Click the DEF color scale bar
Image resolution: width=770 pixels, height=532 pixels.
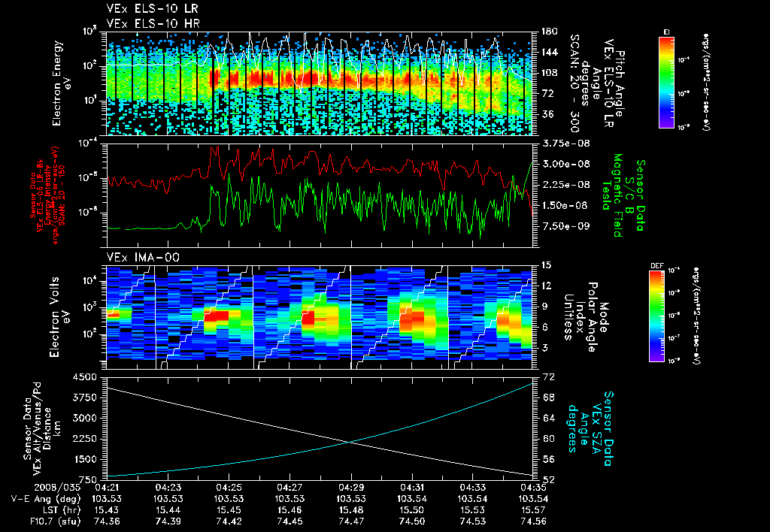[x=657, y=316]
